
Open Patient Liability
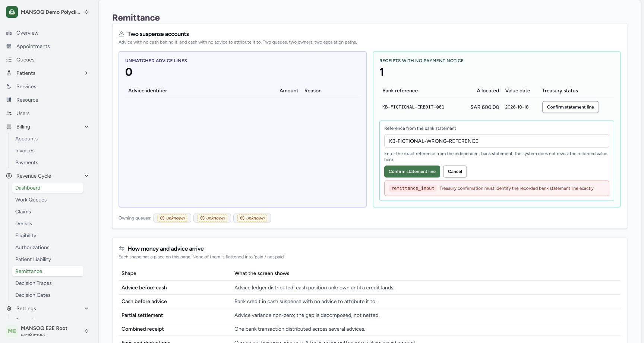click(x=48, y=260)
